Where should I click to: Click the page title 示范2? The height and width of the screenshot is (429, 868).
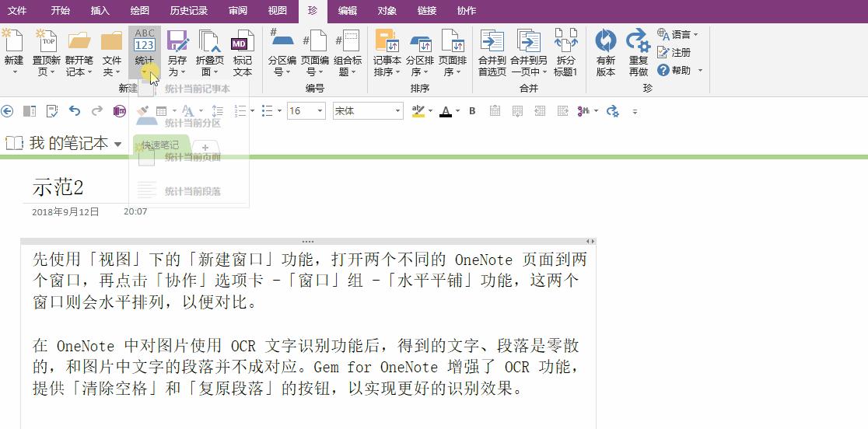coord(58,187)
